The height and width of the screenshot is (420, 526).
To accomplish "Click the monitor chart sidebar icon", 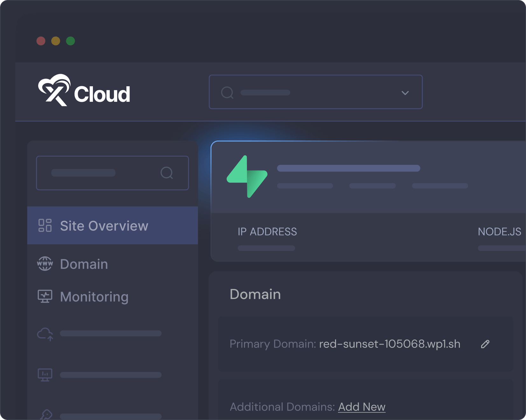I will coord(45,375).
